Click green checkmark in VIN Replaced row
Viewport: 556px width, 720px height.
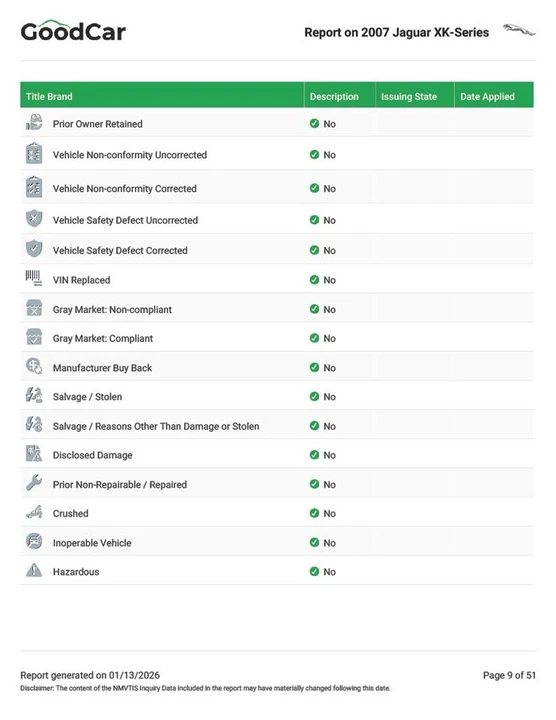[x=315, y=280]
